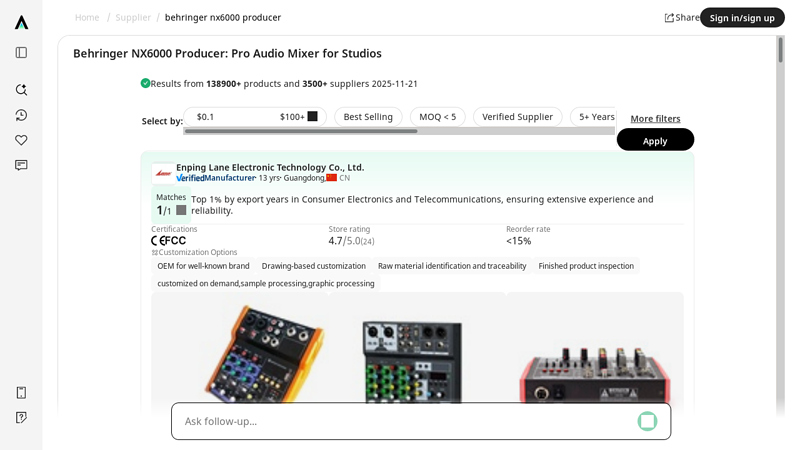
Task: Toggle the sidebar panel icon
Action: [21, 53]
